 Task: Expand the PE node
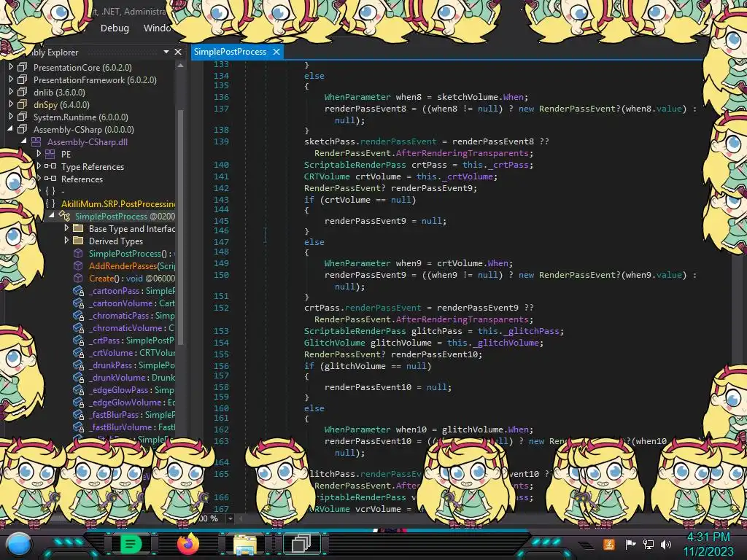pos(39,154)
